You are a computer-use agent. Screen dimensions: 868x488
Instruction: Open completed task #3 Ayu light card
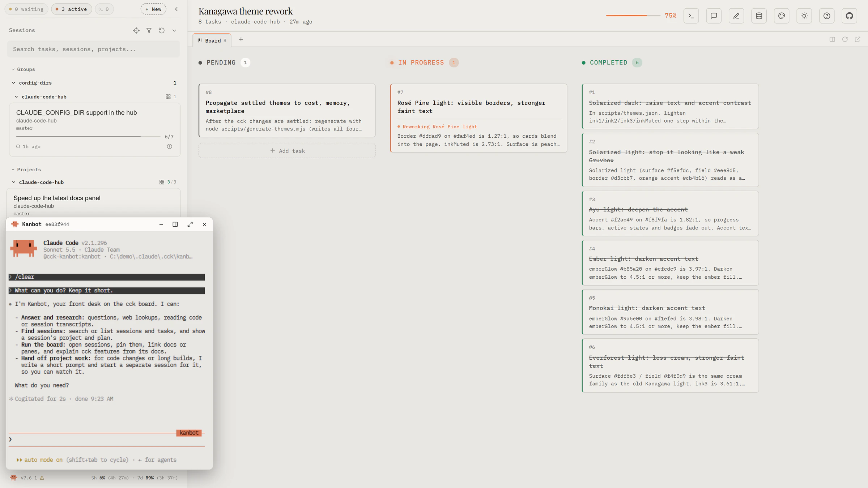pyautogui.click(x=670, y=214)
